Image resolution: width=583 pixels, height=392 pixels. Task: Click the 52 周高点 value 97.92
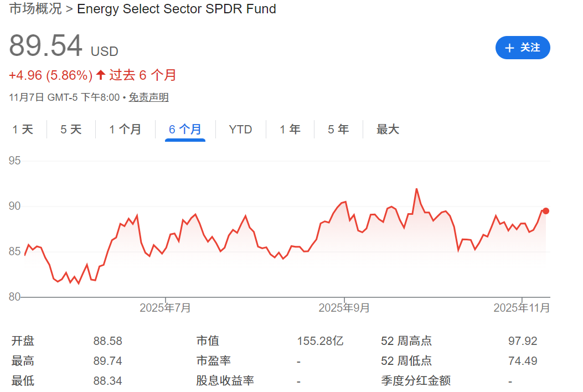click(523, 341)
